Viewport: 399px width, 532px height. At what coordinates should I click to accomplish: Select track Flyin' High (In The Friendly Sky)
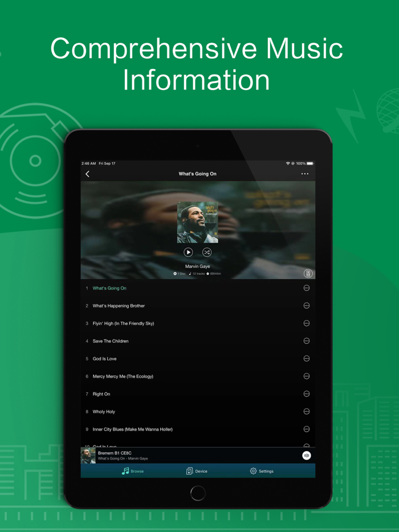pos(198,324)
